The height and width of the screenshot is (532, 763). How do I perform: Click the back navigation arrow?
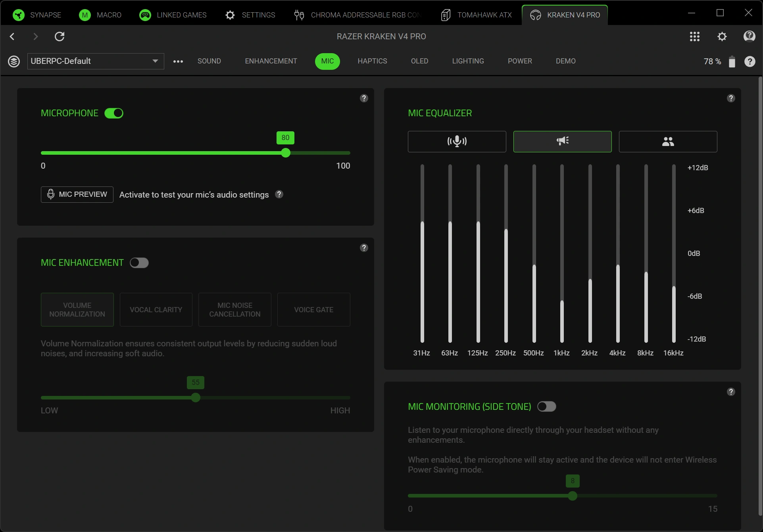(x=12, y=36)
